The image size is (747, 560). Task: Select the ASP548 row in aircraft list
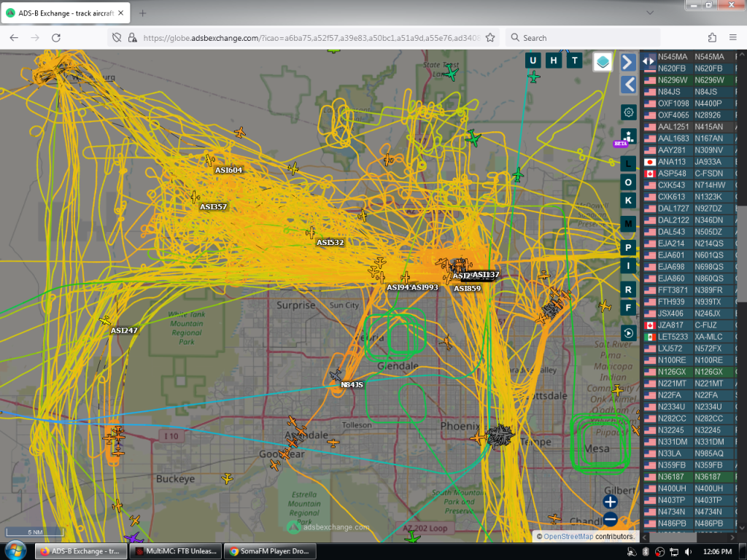pyautogui.click(x=689, y=174)
